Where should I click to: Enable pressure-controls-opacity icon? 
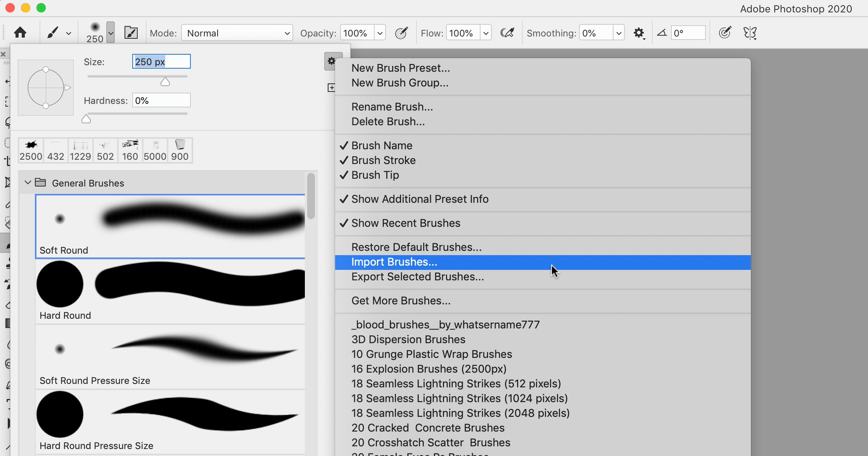[x=402, y=33]
